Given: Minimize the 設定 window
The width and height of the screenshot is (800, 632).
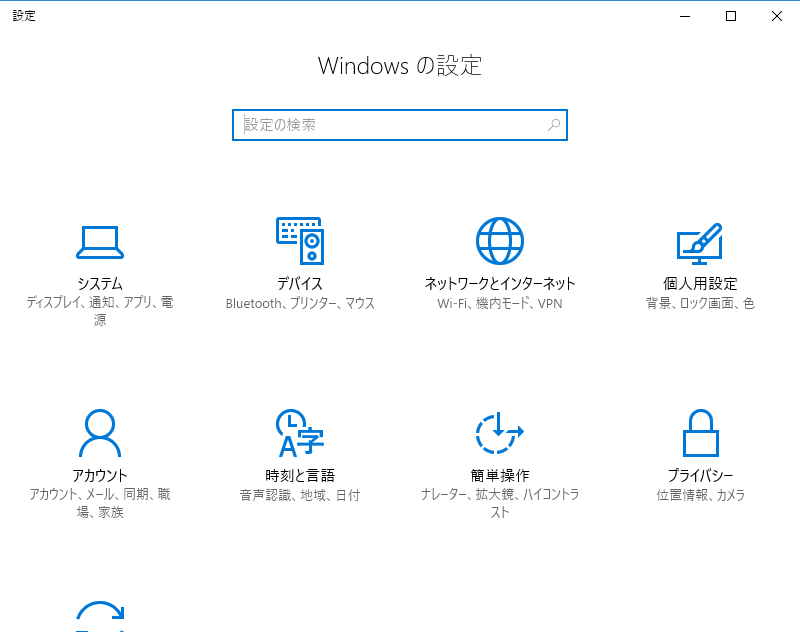Looking at the screenshot, I should point(685,16).
